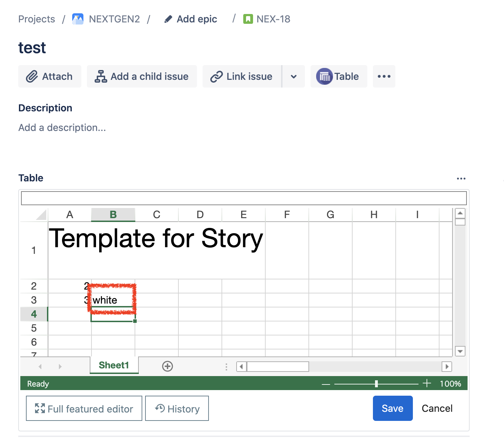
Task: Click the horizontal scrollbar right arrow
Action: coord(447,367)
